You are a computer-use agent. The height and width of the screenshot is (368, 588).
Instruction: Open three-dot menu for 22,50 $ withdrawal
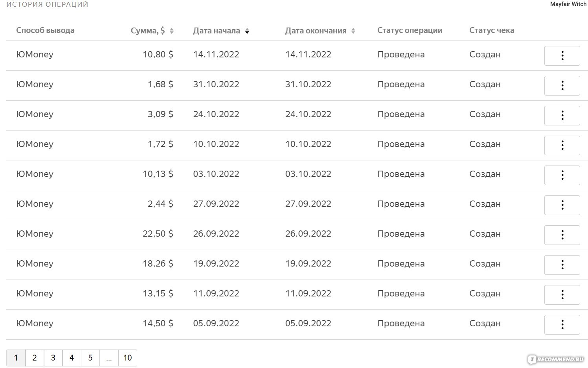click(x=562, y=235)
